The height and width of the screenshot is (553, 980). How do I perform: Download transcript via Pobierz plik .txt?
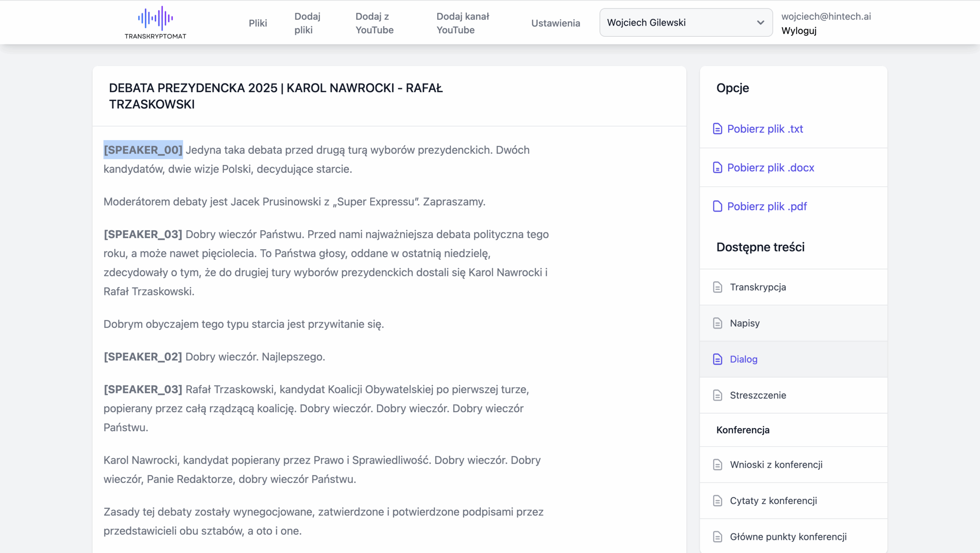[765, 129]
